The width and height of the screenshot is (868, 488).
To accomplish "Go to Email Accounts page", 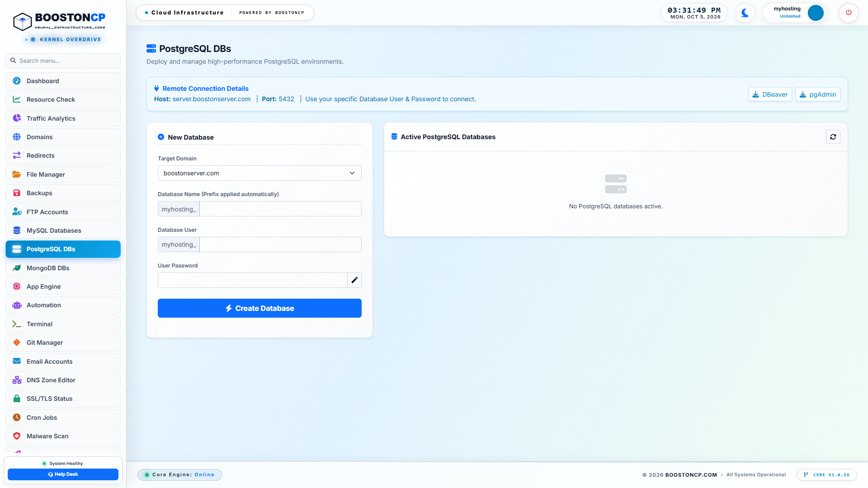I will click(63, 361).
